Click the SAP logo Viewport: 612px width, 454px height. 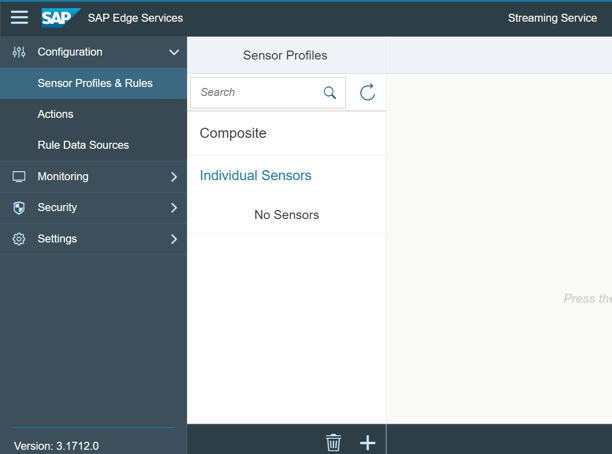click(60, 18)
